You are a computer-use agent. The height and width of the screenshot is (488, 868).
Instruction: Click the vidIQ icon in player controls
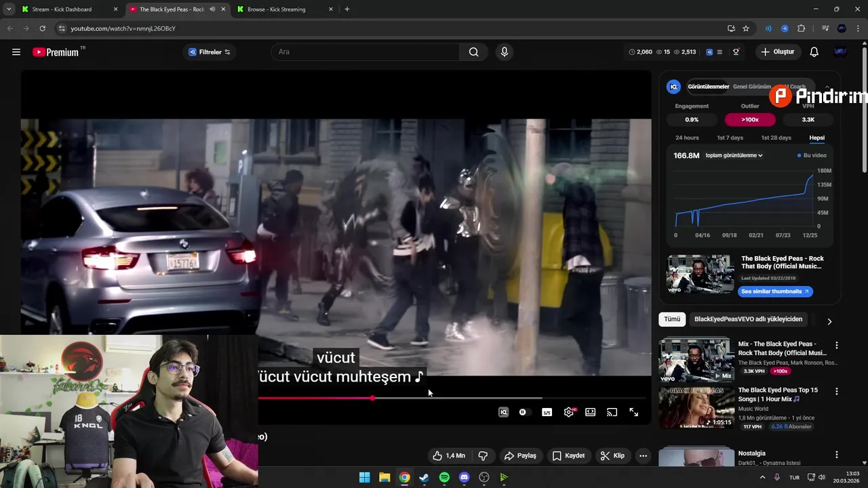(x=503, y=412)
